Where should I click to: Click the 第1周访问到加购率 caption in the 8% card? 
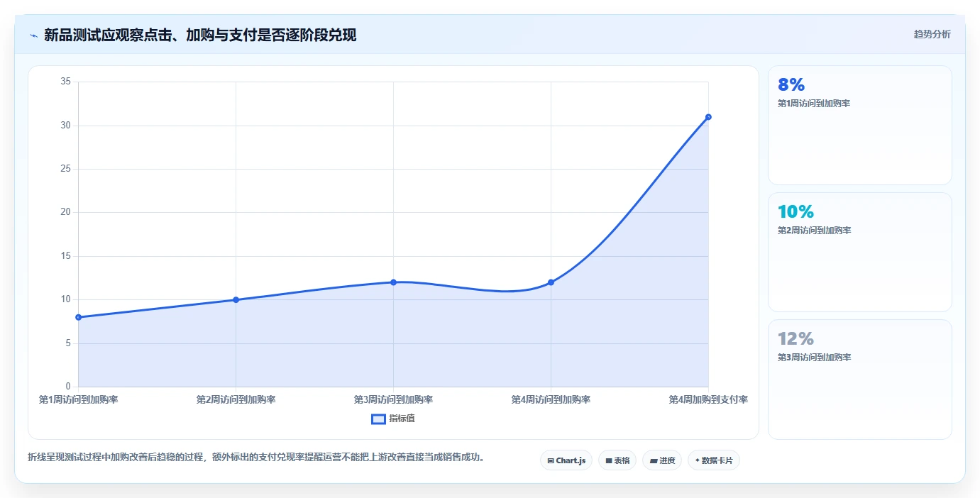pos(814,104)
